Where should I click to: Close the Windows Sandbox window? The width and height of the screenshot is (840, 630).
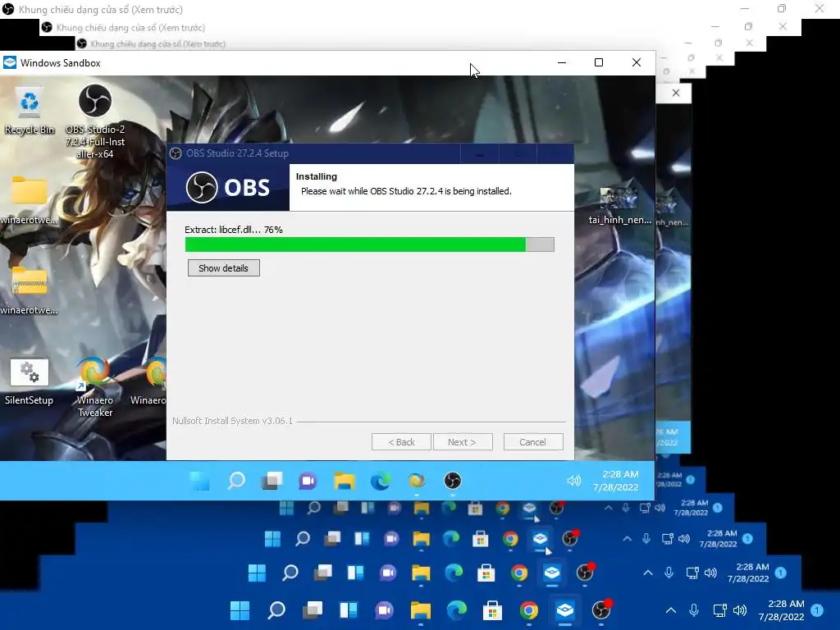[637, 62]
